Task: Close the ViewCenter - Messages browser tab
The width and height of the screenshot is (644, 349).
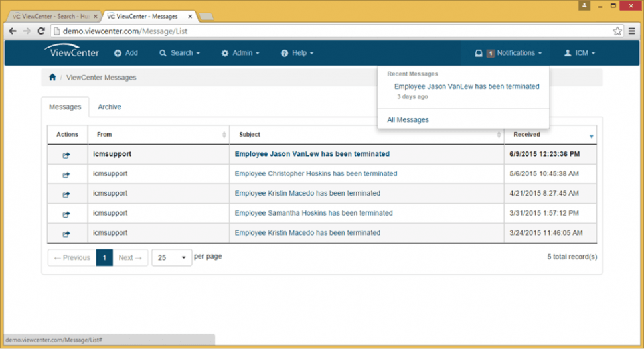Action: pos(190,17)
